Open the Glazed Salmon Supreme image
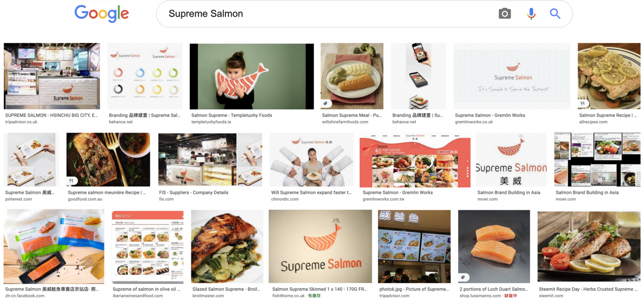 tap(227, 247)
